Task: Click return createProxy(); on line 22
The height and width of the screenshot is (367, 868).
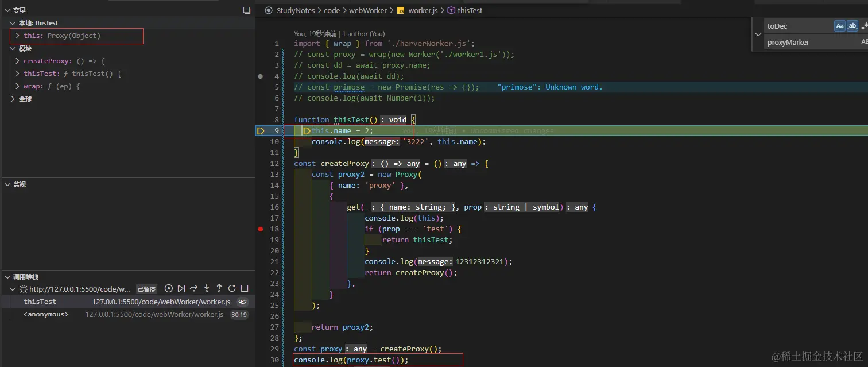Action: pos(411,273)
